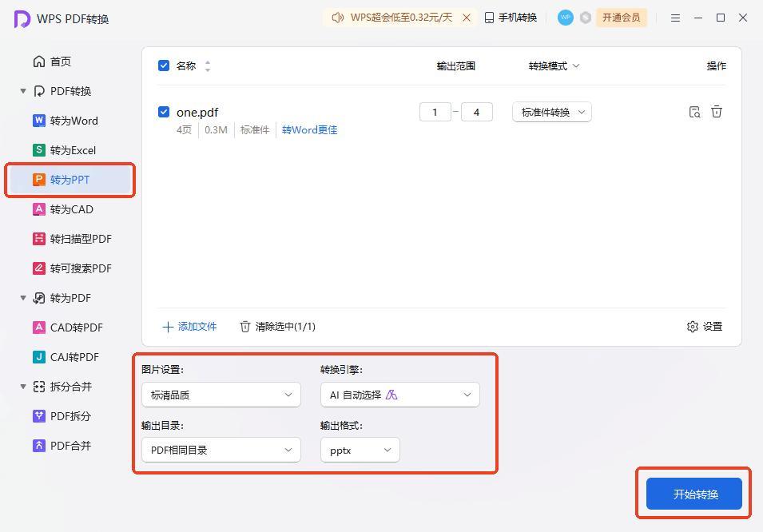Select 转为Word in the sidebar
This screenshot has height=532, width=763.
coord(74,121)
